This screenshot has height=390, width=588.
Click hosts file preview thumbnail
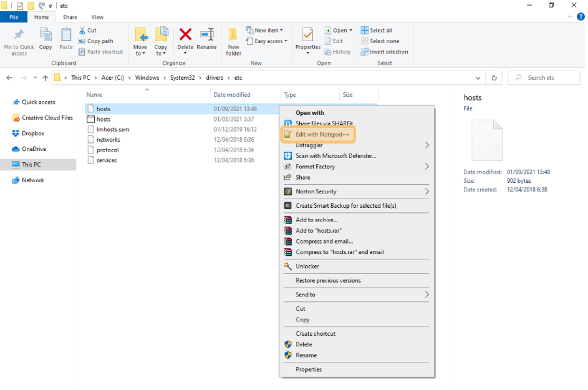487,140
